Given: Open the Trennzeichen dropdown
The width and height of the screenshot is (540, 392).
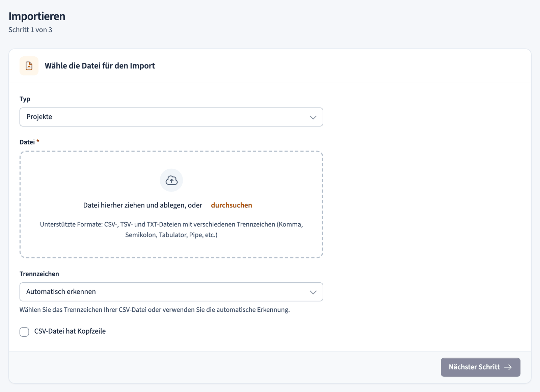Looking at the screenshot, I should pos(171,292).
